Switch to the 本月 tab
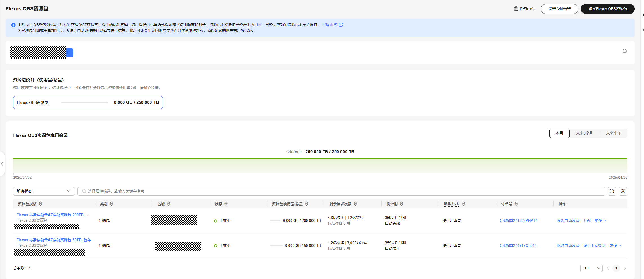The width and height of the screenshot is (644, 279). click(x=559, y=133)
